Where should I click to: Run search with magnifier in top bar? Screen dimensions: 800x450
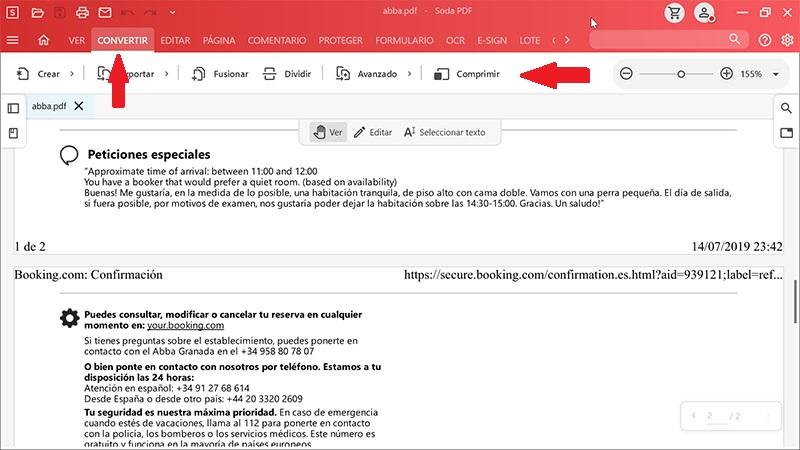734,39
